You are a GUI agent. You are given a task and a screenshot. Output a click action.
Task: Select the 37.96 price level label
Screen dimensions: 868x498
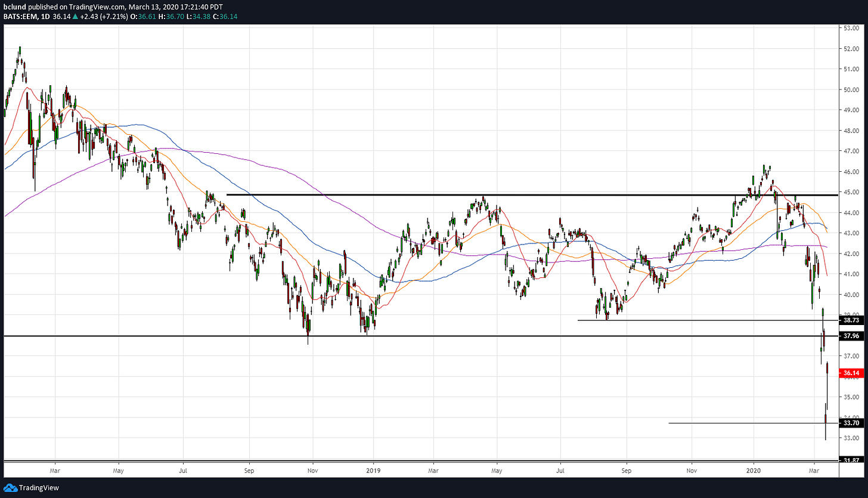851,336
